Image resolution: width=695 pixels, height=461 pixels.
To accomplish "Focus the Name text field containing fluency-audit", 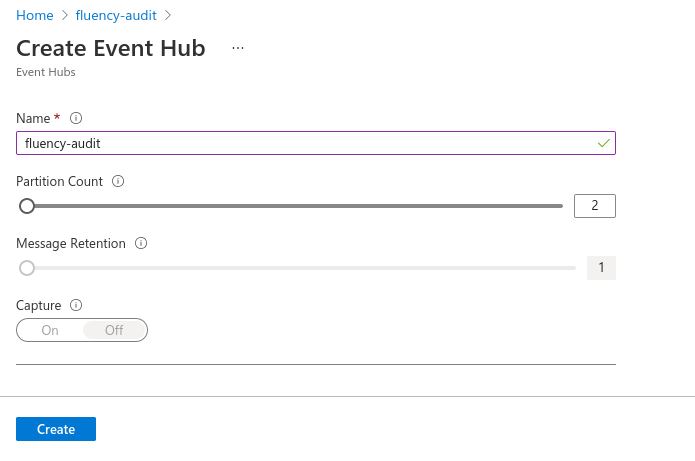I will [x=316, y=143].
